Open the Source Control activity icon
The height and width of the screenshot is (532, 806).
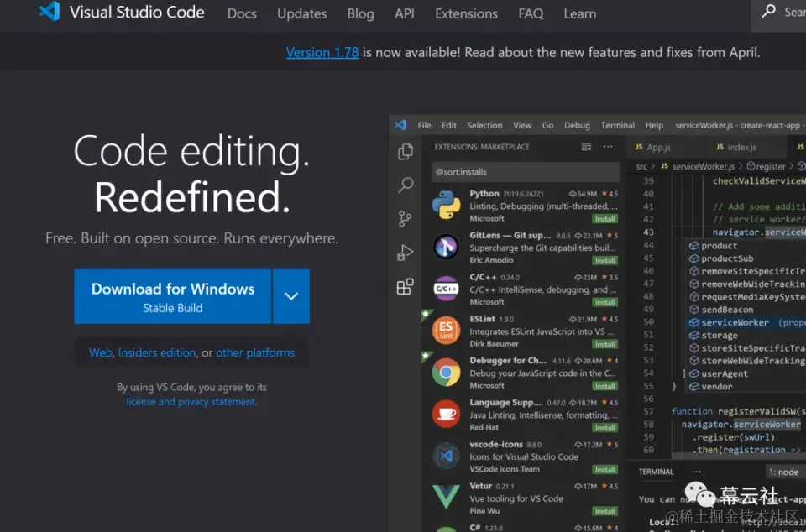pyautogui.click(x=405, y=219)
